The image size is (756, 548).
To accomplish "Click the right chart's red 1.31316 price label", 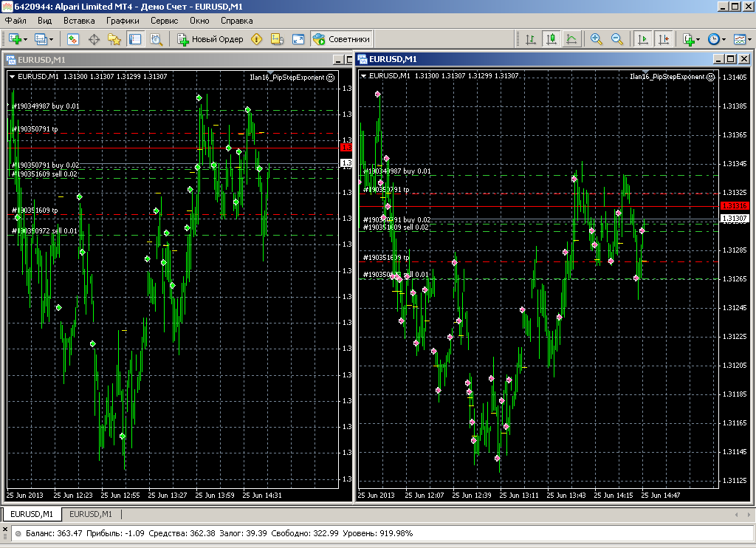I will click(x=734, y=205).
